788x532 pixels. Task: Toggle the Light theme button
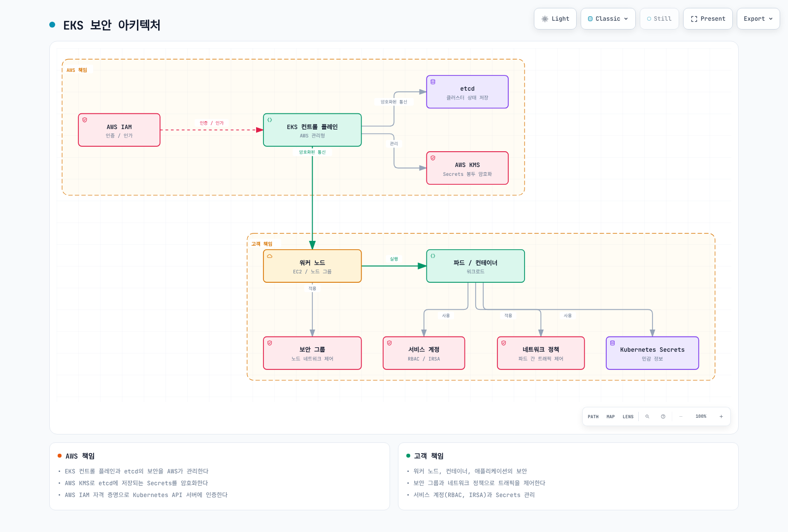[x=555, y=19]
